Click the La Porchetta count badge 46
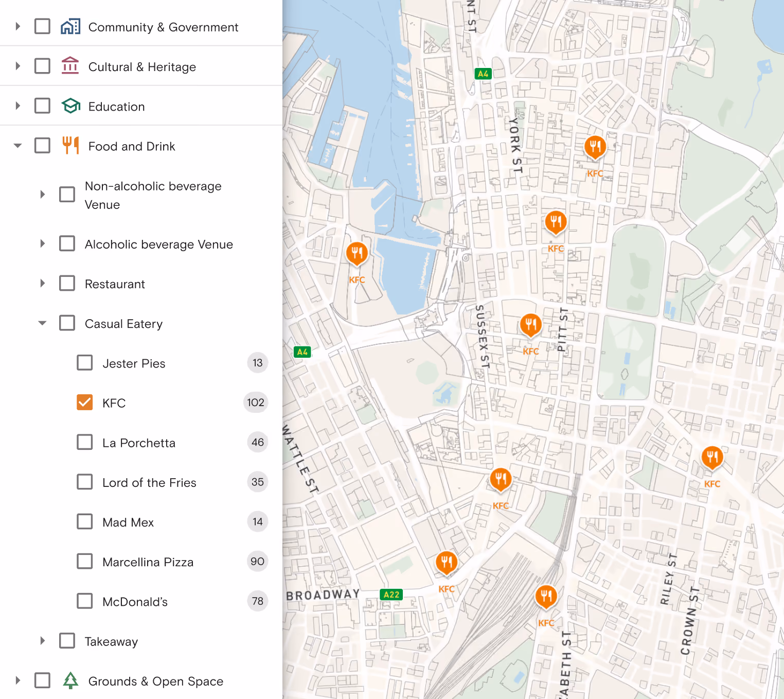The image size is (784, 699). click(257, 442)
